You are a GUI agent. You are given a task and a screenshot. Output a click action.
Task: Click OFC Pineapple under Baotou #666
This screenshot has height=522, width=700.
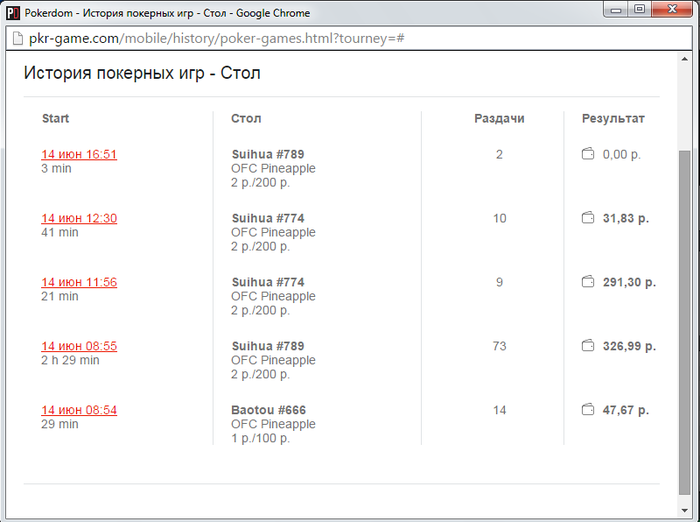pos(273,424)
